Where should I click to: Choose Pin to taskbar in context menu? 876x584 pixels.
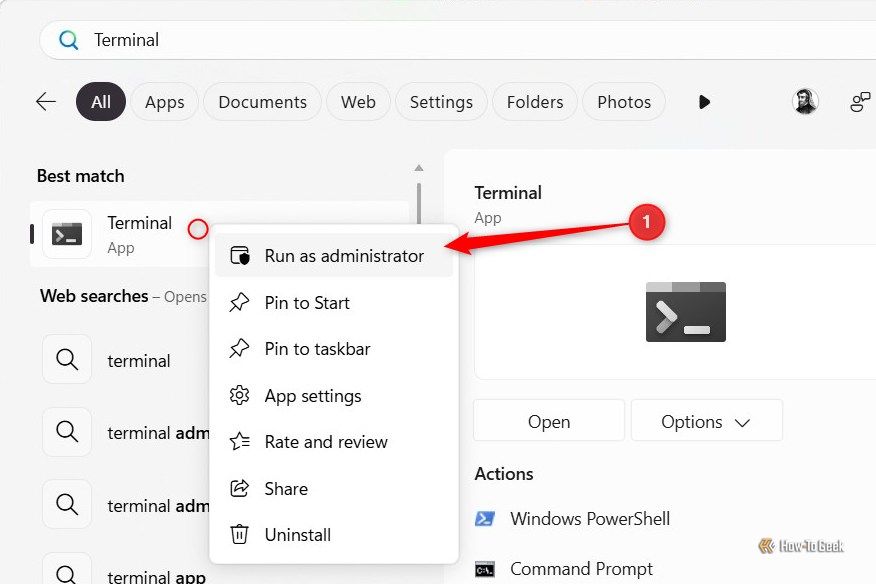click(334, 349)
